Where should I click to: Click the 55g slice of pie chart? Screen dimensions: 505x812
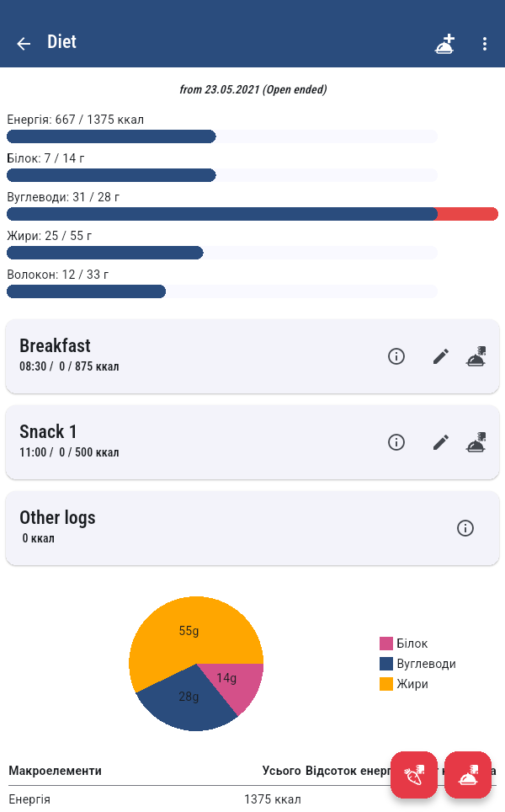coord(189,629)
